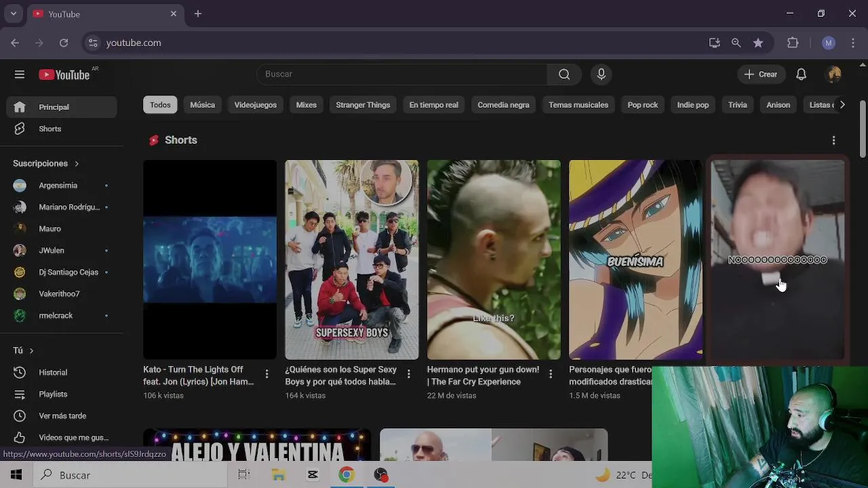Open Chrome tab search dropdown arrow
The width and height of the screenshot is (868, 488).
(13, 14)
